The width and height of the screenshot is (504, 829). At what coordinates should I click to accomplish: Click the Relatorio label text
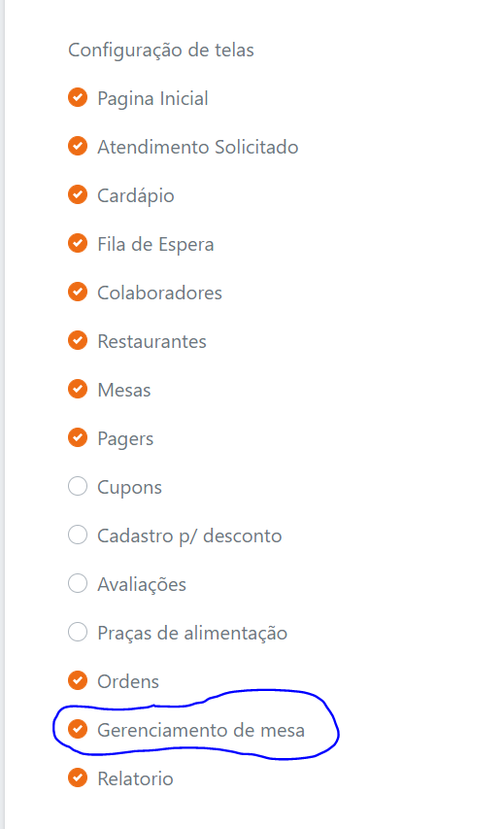coord(135,778)
